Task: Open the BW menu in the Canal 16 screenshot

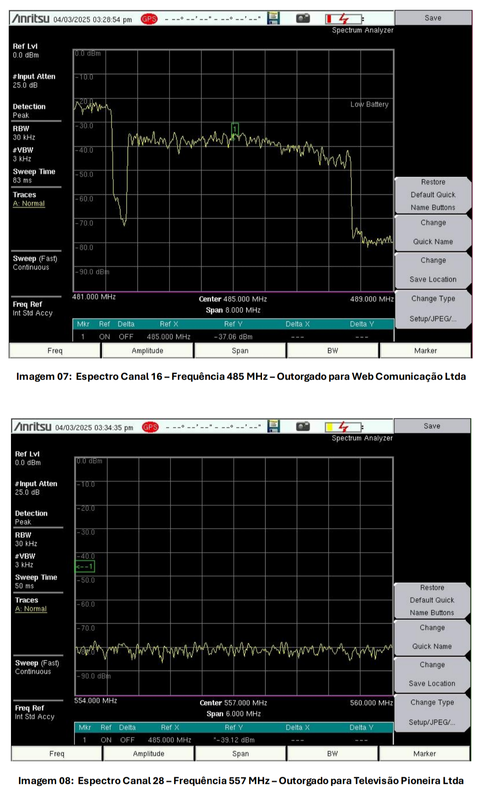Action: pos(333,351)
